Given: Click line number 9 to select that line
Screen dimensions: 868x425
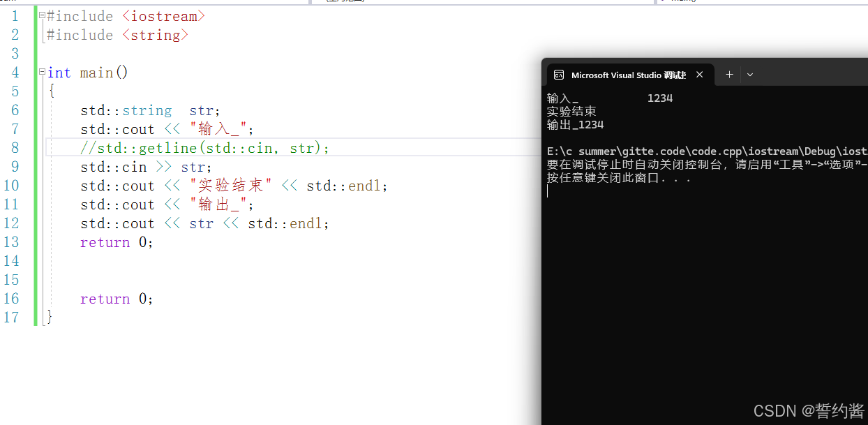Looking at the screenshot, I should click(x=14, y=166).
